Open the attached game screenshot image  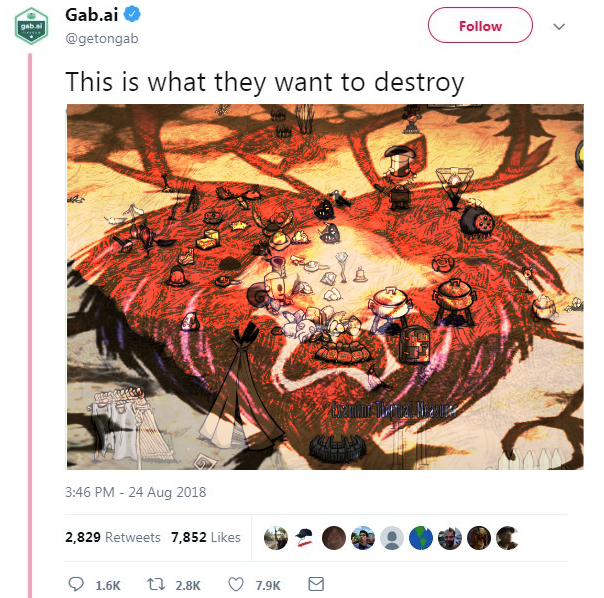[x=325, y=287]
